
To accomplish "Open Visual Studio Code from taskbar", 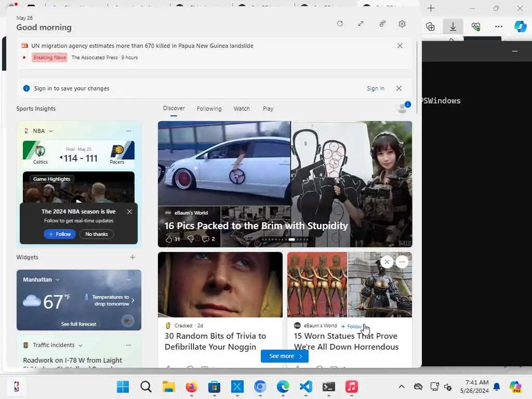I will coord(306,387).
